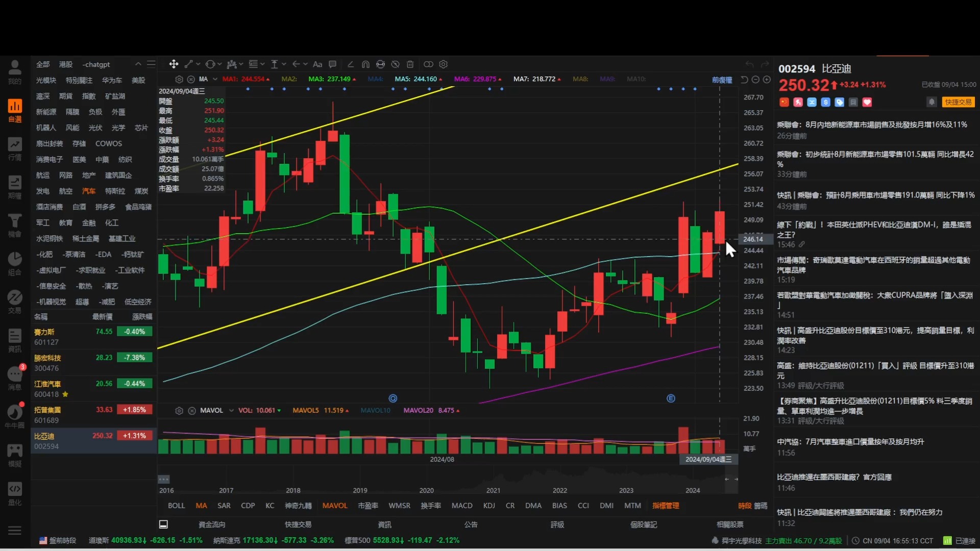Viewport: 980px width, 551px height.
Task: Toggle MA4 moving average line visibility
Action: (x=375, y=79)
